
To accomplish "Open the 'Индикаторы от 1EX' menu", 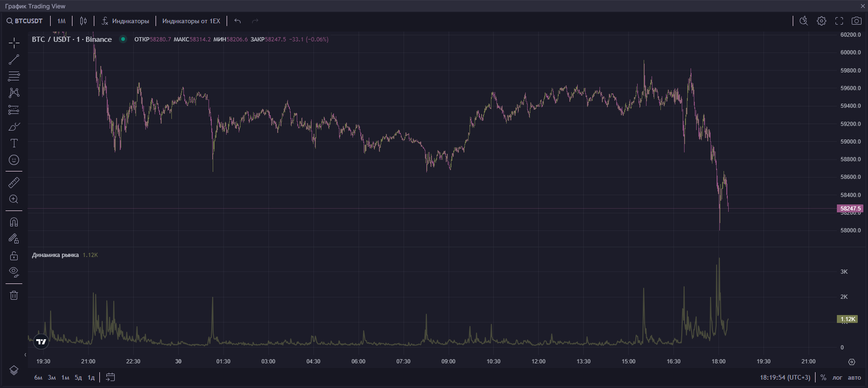I will tap(191, 21).
